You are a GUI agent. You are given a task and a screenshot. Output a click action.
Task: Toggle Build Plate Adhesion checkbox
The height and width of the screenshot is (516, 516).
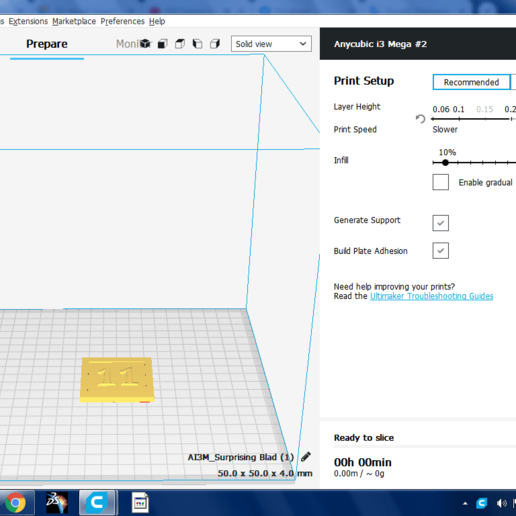coord(440,251)
